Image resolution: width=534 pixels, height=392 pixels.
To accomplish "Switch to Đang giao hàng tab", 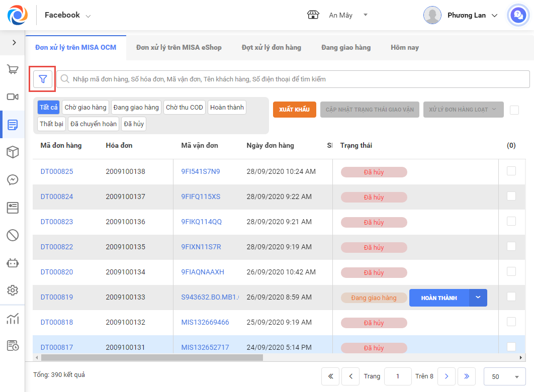I will click(346, 47).
